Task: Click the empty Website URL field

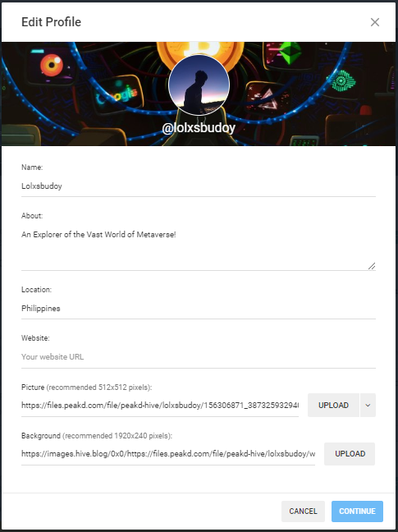Action: tap(199, 357)
